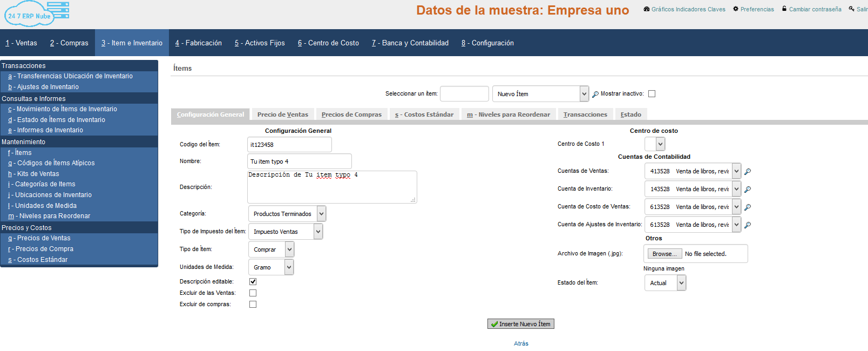Click the magnifier icon next to Nuevo Ítem selector

coord(595,94)
